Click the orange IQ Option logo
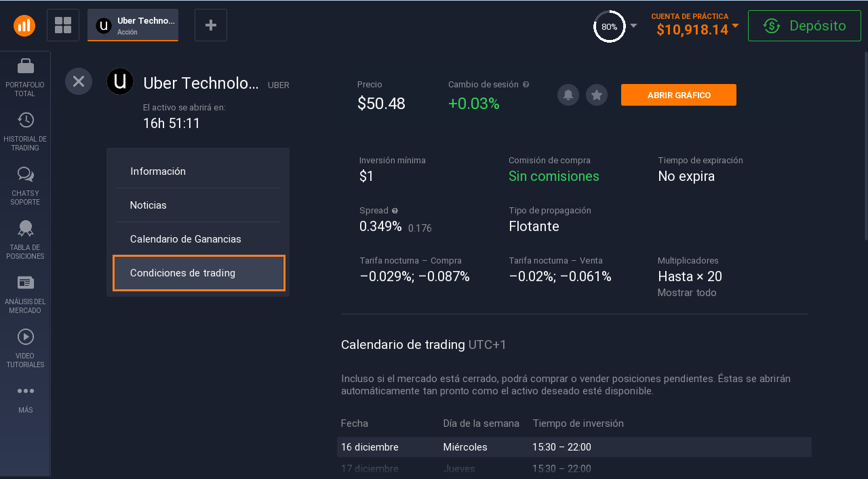Screen dimensions: 868x479 24,26
